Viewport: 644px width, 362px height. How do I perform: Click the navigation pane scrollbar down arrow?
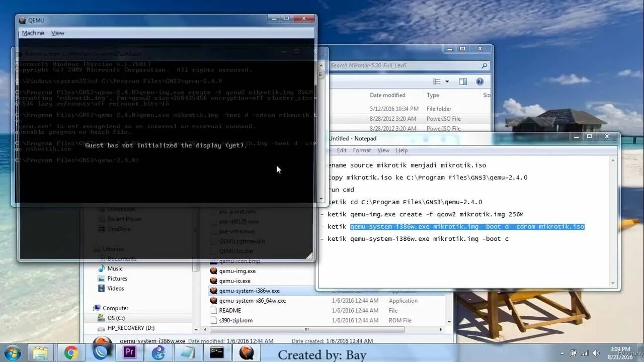[x=196, y=329]
